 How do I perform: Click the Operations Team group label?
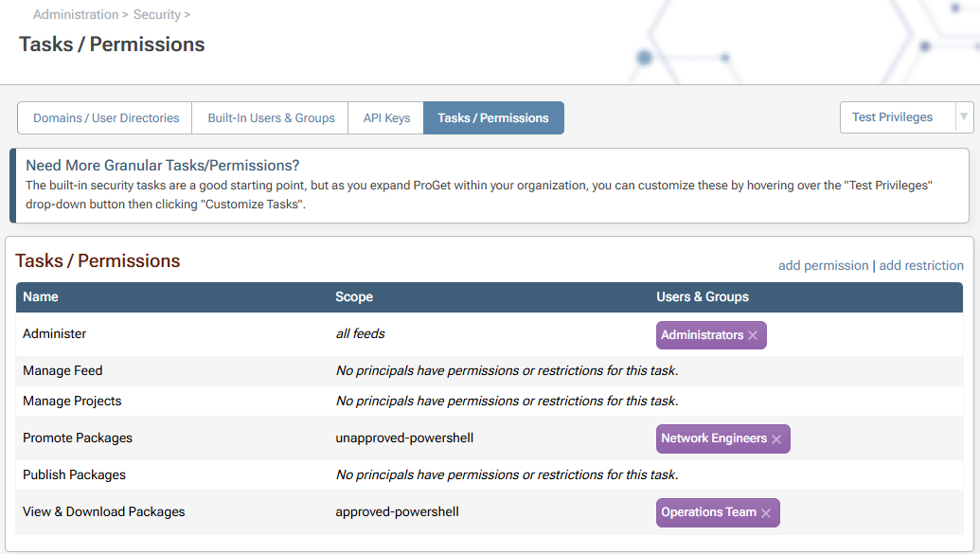tap(709, 512)
